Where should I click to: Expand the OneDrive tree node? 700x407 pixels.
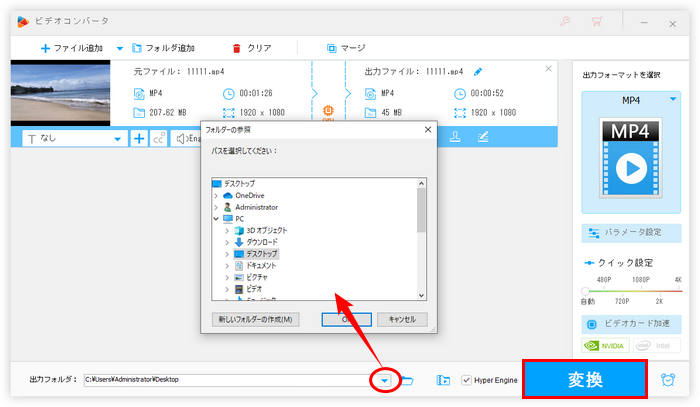(x=216, y=195)
